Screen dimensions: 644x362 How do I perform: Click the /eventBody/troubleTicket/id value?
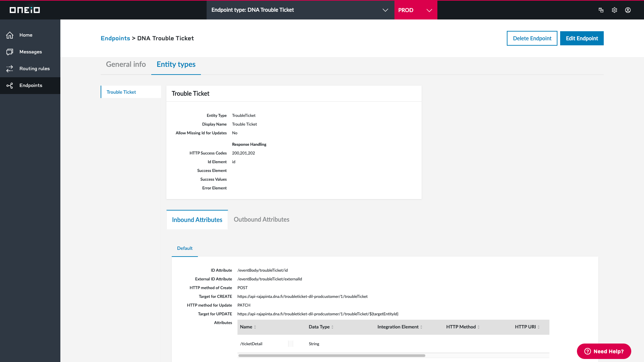263,270
